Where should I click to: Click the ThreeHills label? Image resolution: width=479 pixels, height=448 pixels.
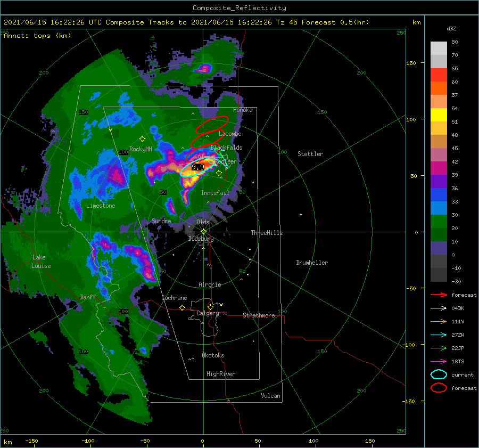(x=267, y=233)
